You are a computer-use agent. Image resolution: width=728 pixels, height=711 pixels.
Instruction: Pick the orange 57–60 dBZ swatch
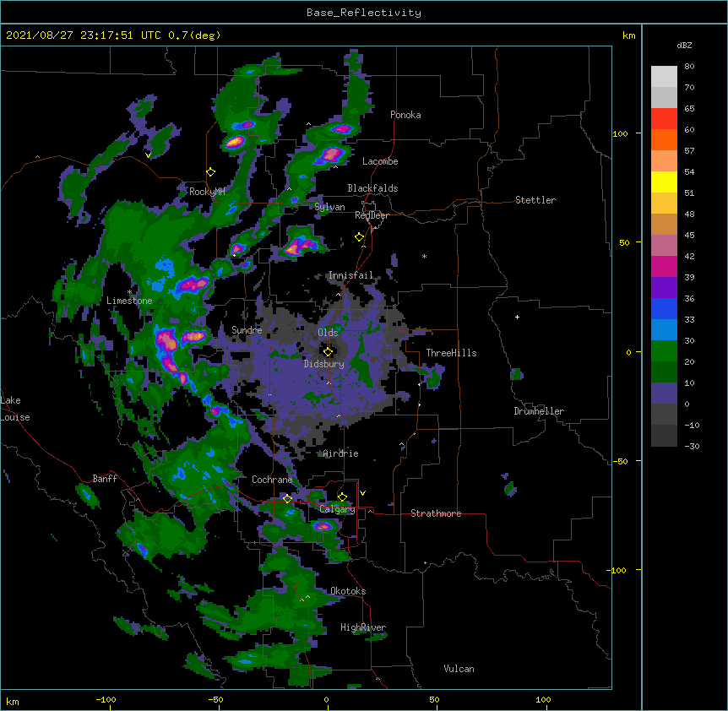(x=664, y=139)
